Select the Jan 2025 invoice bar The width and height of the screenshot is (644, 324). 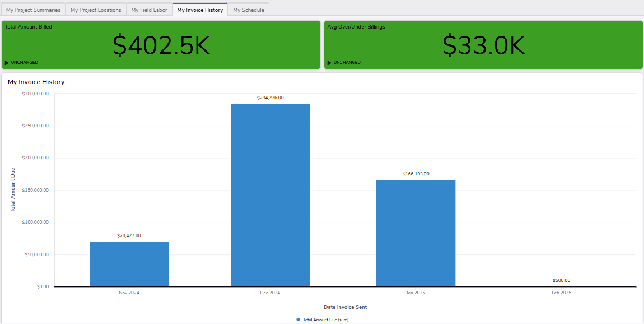click(x=416, y=233)
